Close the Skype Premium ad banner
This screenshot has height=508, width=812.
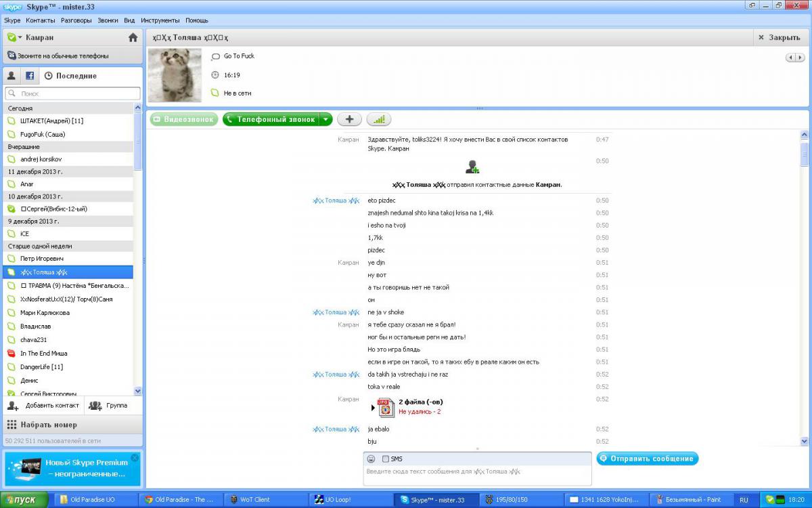[135, 458]
